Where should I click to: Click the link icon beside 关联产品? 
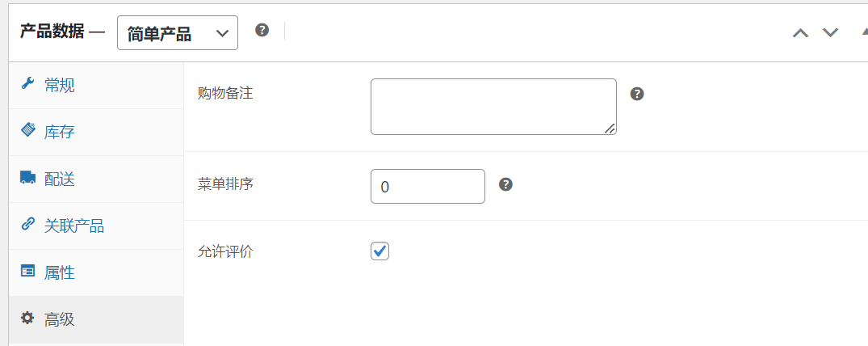pyautogui.click(x=27, y=224)
